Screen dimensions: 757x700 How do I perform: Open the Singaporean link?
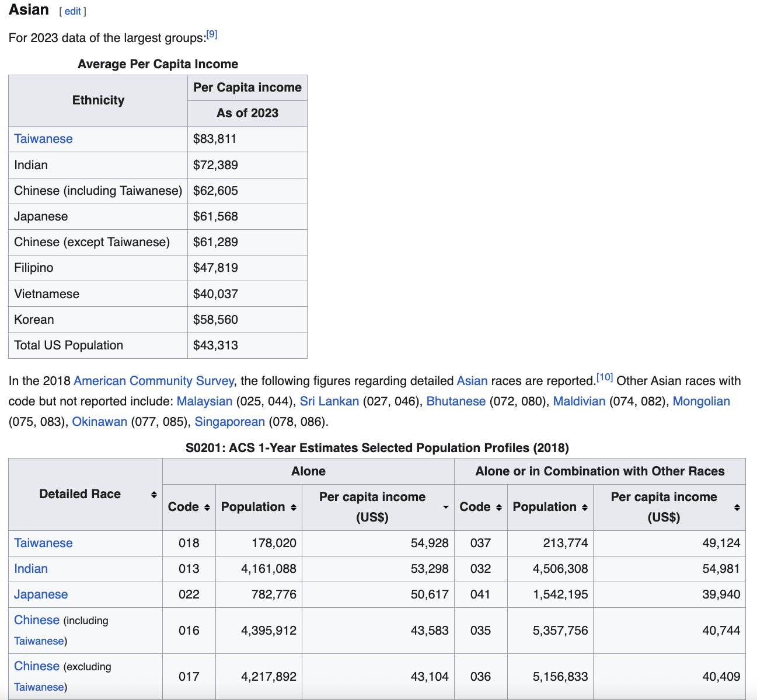click(229, 422)
